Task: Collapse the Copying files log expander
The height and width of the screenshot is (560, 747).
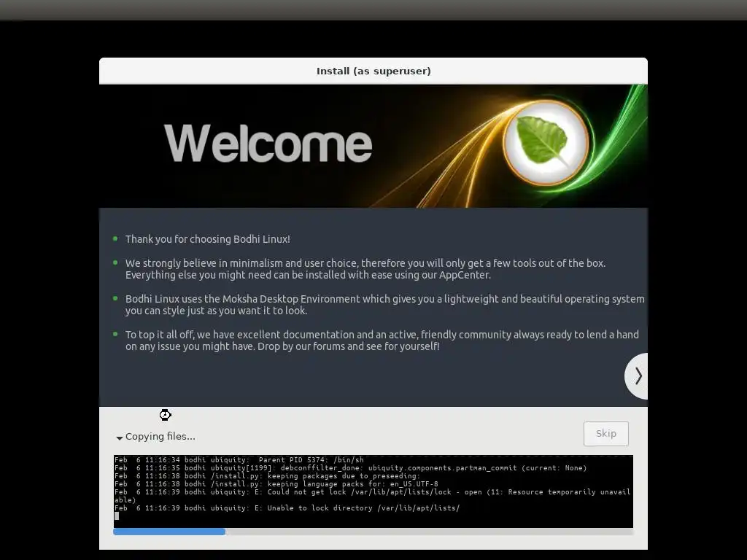Action: point(120,437)
